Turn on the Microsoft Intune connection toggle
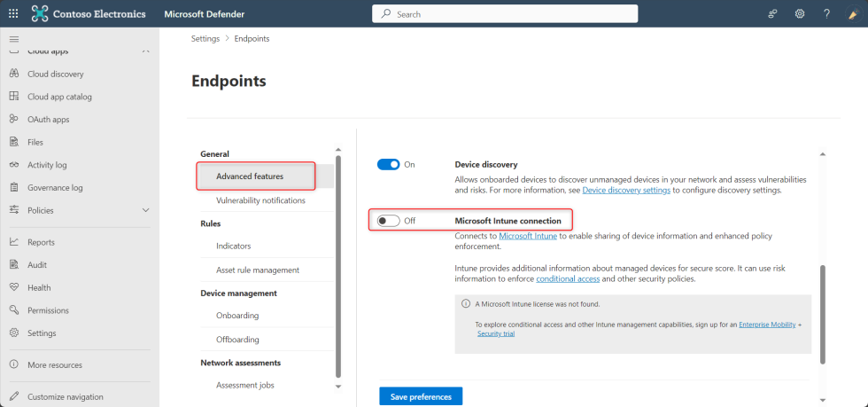This screenshot has width=868, height=407. click(x=388, y=221)
